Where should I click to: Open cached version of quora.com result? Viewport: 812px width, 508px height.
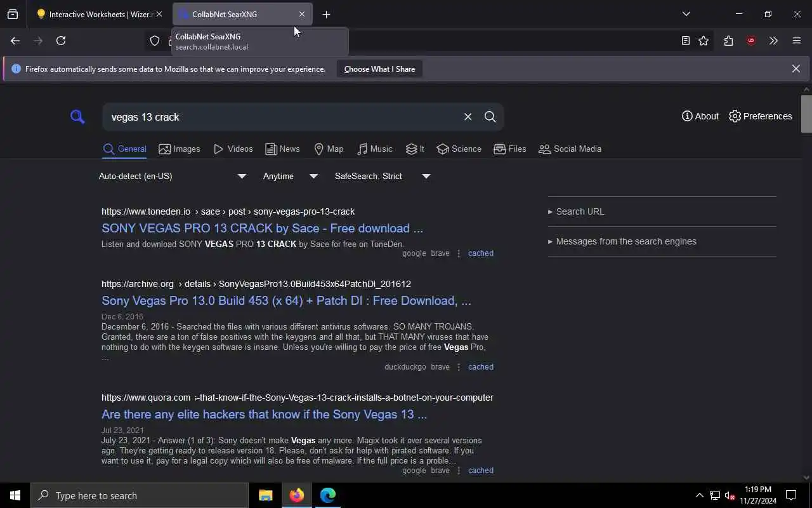click(480, 471)
